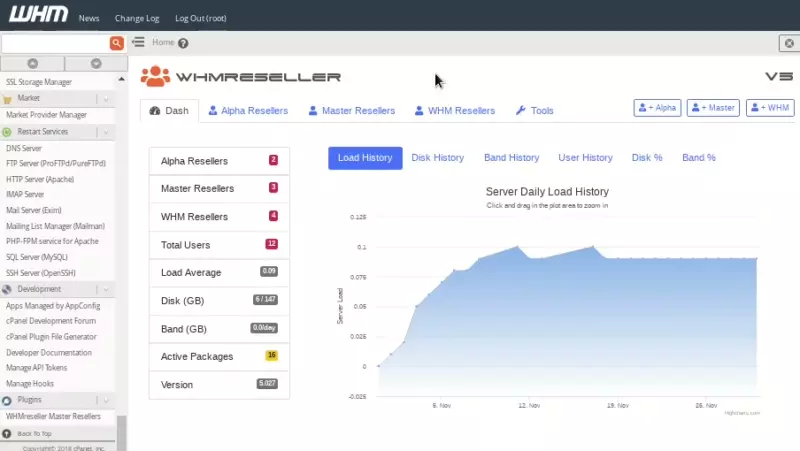Open help via the question mark icon
Screen dimensions: 800x451
(183, 43)
